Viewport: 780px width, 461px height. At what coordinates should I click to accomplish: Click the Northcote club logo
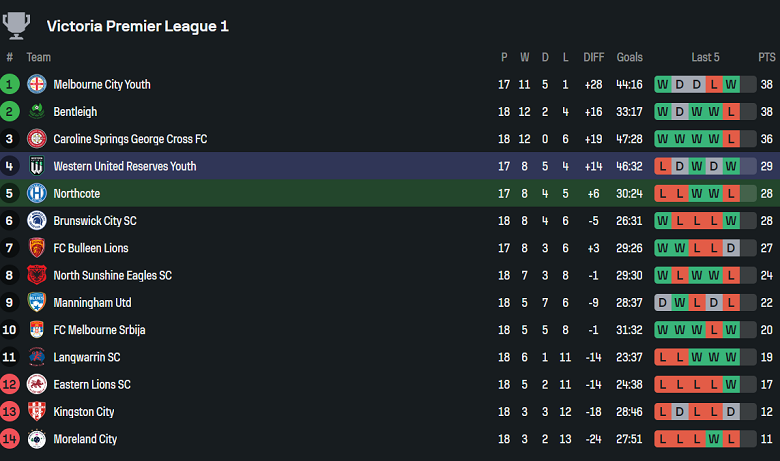(x=37, y=193)
